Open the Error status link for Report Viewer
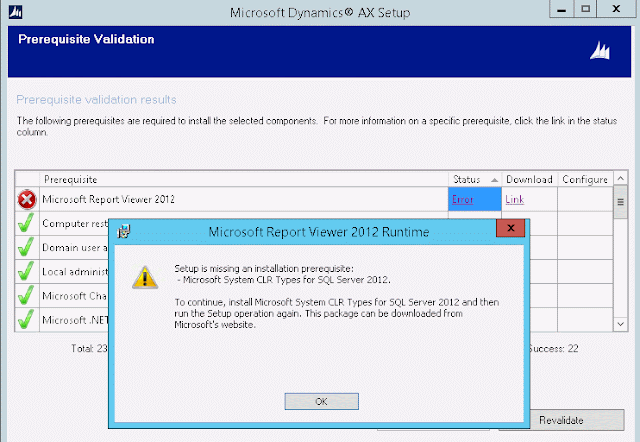The image size is (640, 442). point(462,200)
